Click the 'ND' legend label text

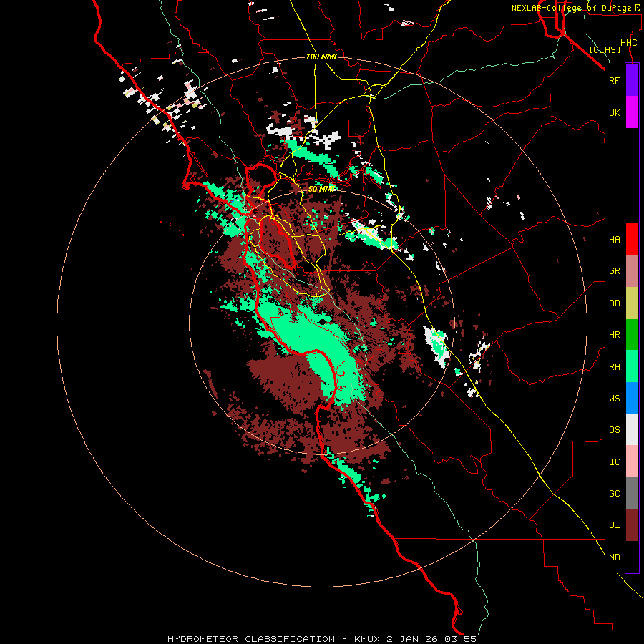coord(614,557)
